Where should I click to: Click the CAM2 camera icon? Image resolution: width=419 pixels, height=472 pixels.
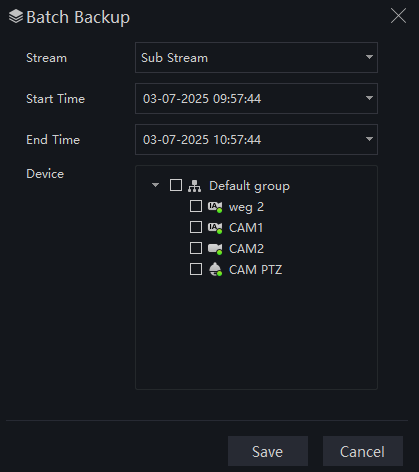[x=215, y=249]
